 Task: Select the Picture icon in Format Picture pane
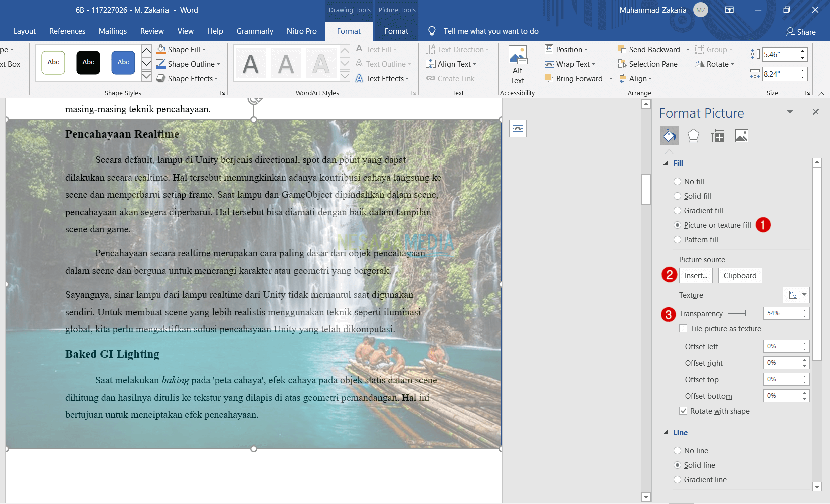pyautogui.click(x=741, y=135)
